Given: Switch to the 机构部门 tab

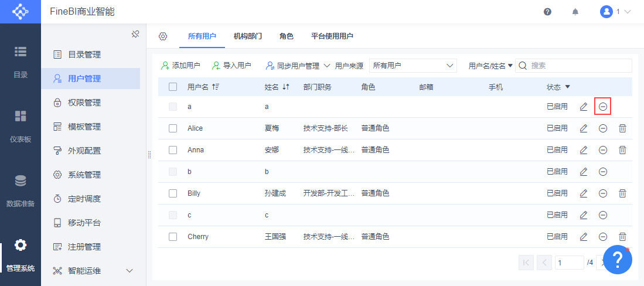Looking at the screenshot, I should click(x=247, y=36).
